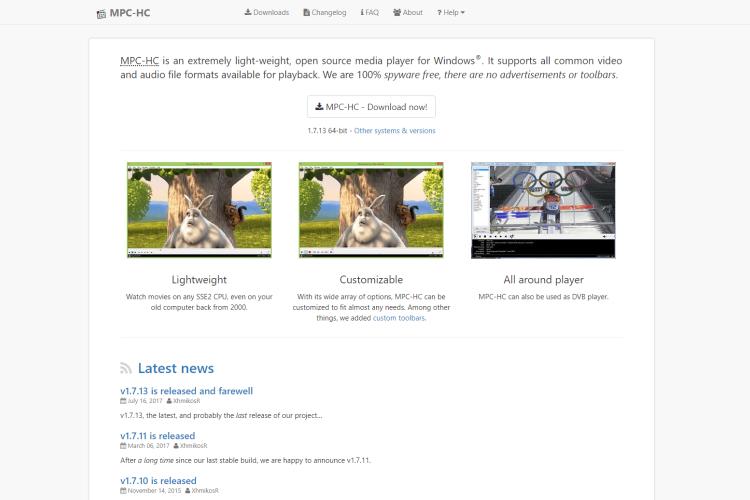This screenshot has width=750, height=500.
Task: Open the Downloads menu item
Action: [x=267, y=12]
